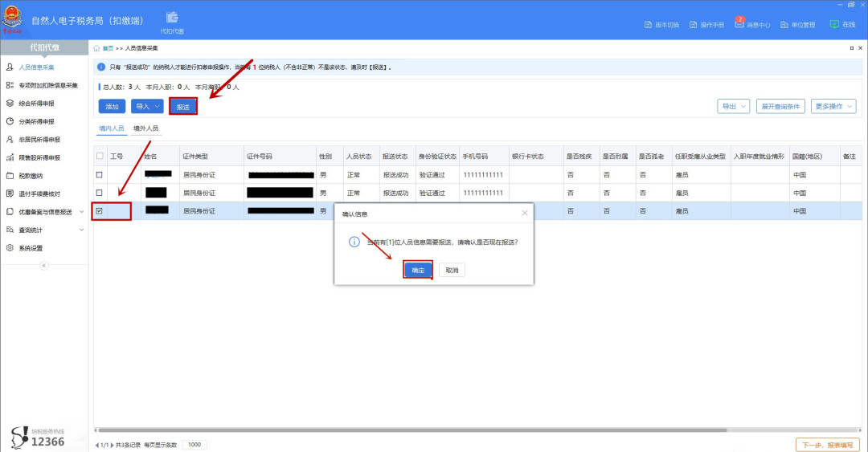Click the page size input showing 1000
This screenshot has height=452, width=868.
tap(194, 445)
